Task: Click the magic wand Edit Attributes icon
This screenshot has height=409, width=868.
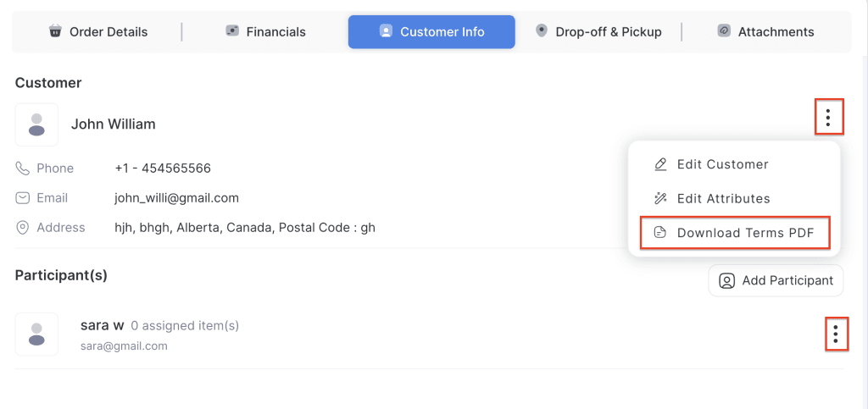Action: pos(661,198)
